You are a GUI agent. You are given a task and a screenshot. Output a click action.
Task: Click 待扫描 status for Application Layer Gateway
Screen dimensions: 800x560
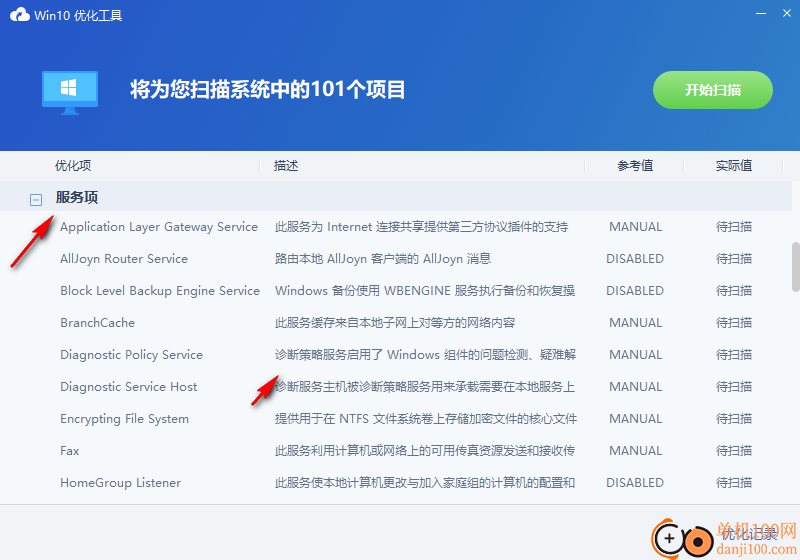click(x=734, y=227)
